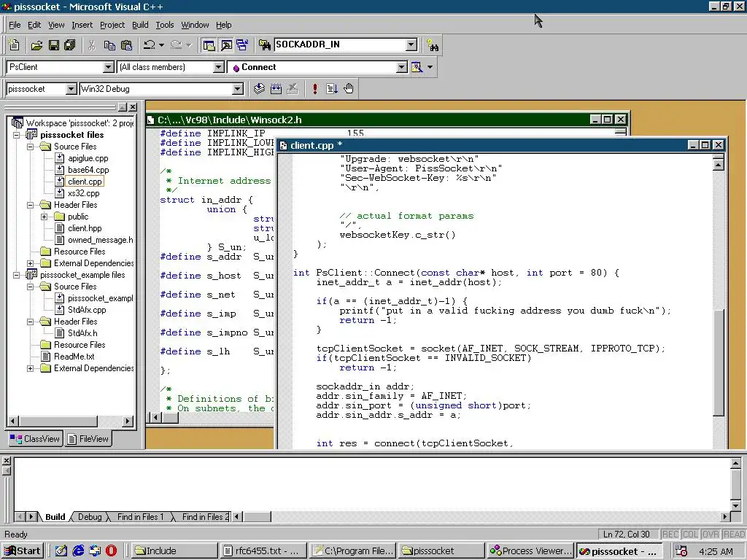The image size is (747, 560).
Task: Close the docked output pane
Action: coord(6,461)
